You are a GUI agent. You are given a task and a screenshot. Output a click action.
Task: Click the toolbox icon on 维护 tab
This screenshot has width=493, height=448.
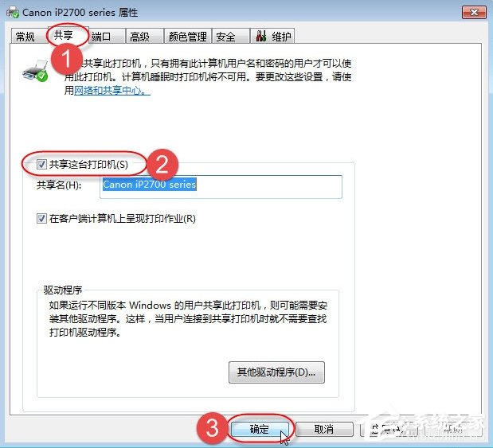point(260,37)
